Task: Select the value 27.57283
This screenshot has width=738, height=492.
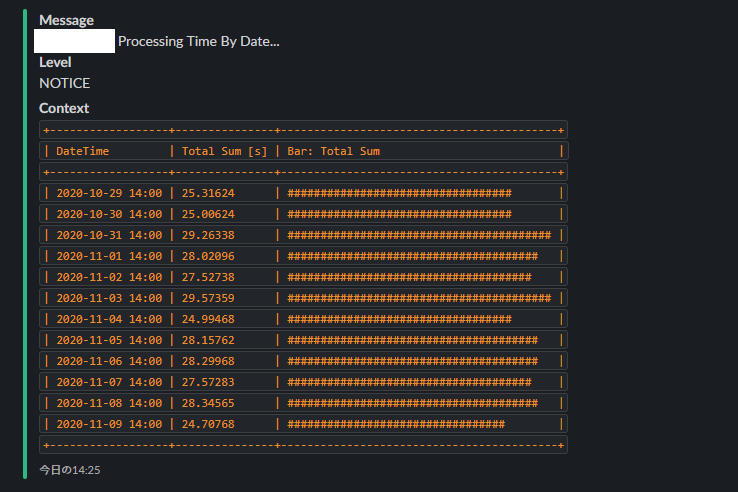Action: [208, 382]
